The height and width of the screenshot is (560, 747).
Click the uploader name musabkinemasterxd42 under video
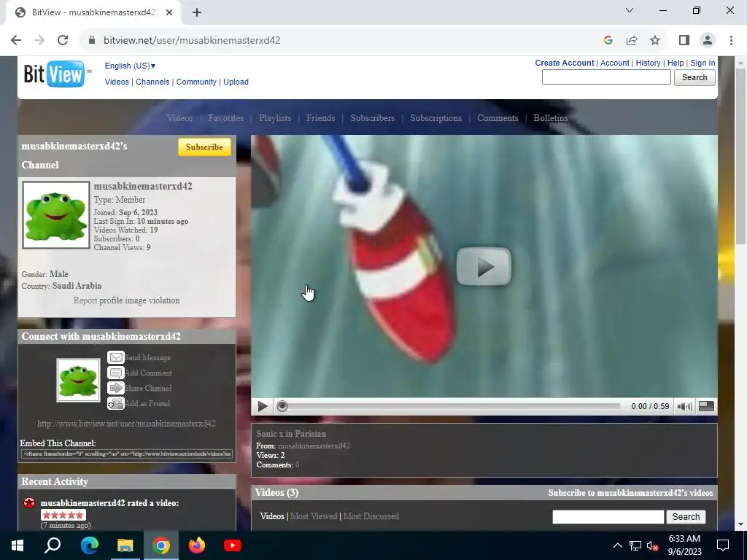pyautogui.click(x=314, y=446)
